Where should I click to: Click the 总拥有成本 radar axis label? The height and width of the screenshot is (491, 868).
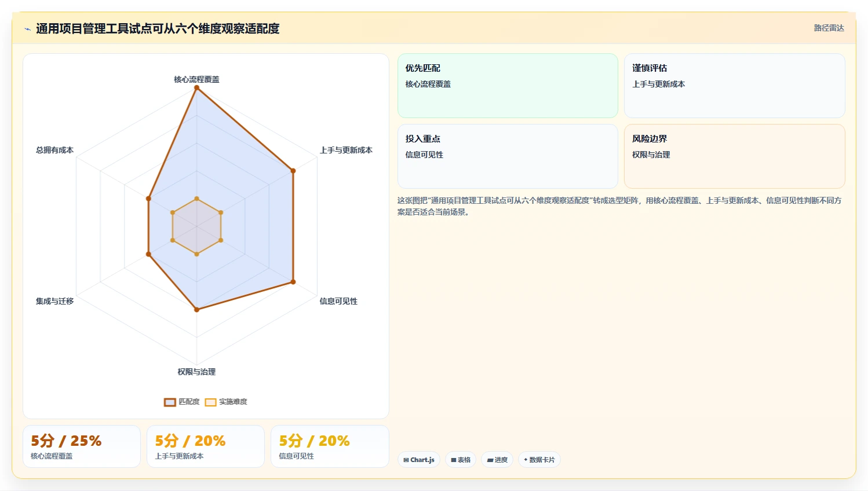pos(54,150)
